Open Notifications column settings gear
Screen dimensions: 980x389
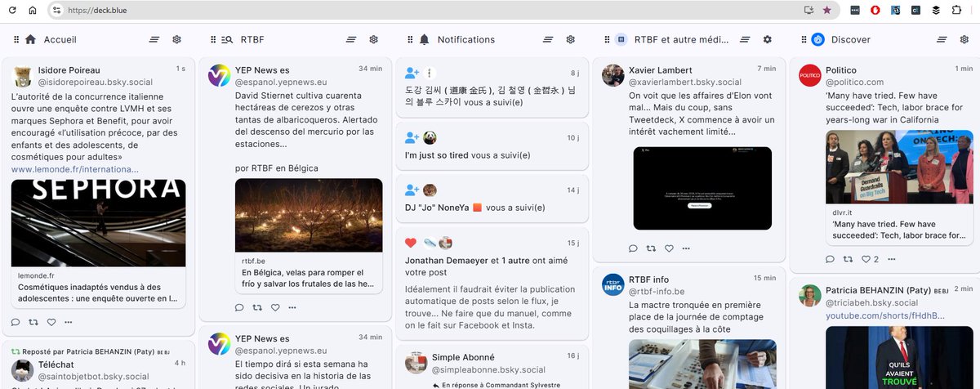(x=570, y=39)
